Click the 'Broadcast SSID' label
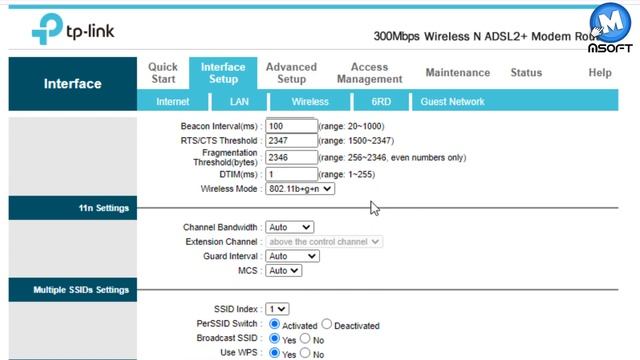Image resolution: width=640 pixels, height=360 pixels. coord(227,338)
